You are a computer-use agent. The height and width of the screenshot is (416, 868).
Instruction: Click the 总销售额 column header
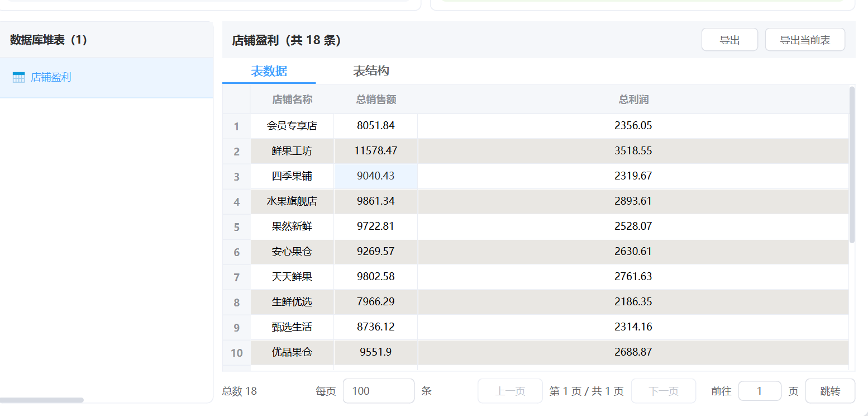(376, 100)
